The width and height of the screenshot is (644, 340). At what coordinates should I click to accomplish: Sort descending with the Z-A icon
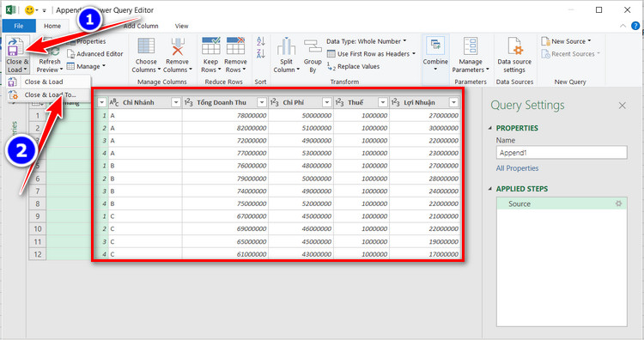261,53
